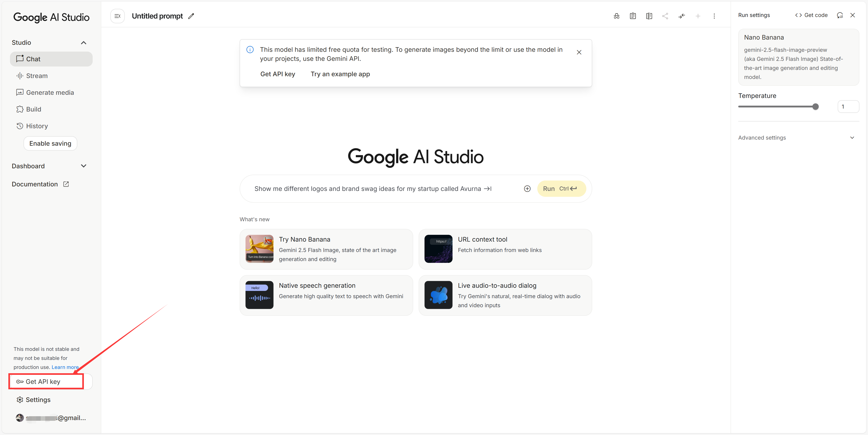Select Generate media in sidebar
This screenshot has width=868, height=435.
point(50,92)
